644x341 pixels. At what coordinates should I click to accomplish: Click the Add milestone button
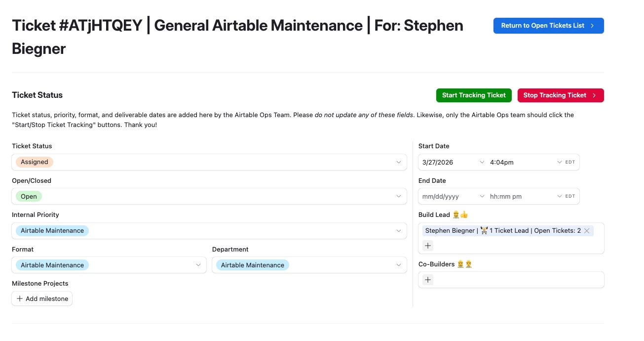(42, 298)
